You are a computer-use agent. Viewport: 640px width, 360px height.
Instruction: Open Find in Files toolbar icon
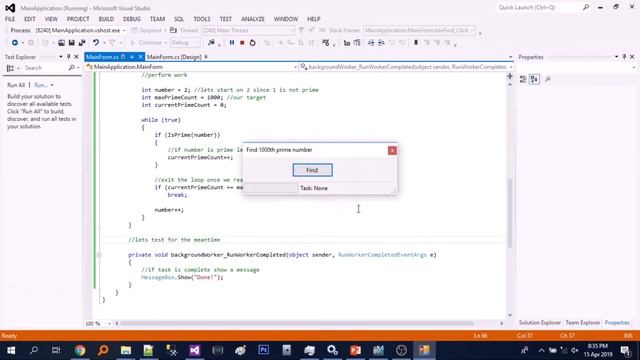click(x=211, y=42)
